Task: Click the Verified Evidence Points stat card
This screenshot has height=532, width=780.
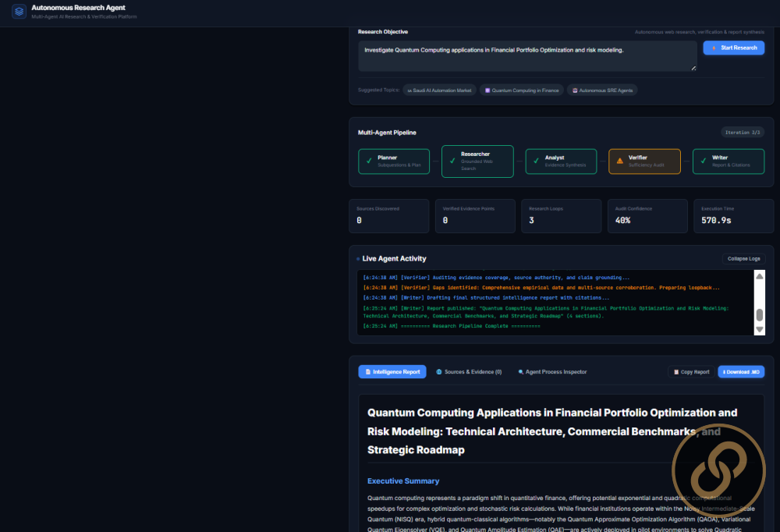Action: pos(475,216)
